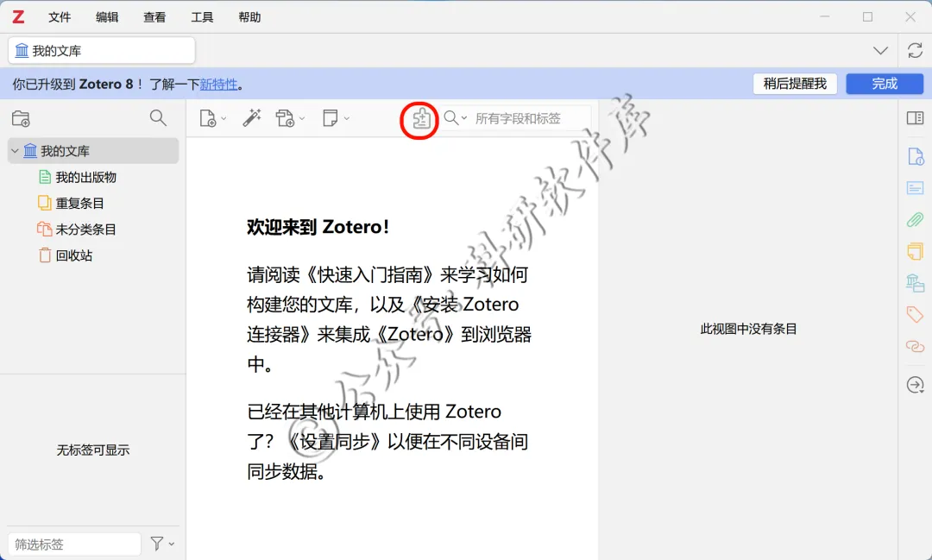Open the notes section icon

[915, 251]
